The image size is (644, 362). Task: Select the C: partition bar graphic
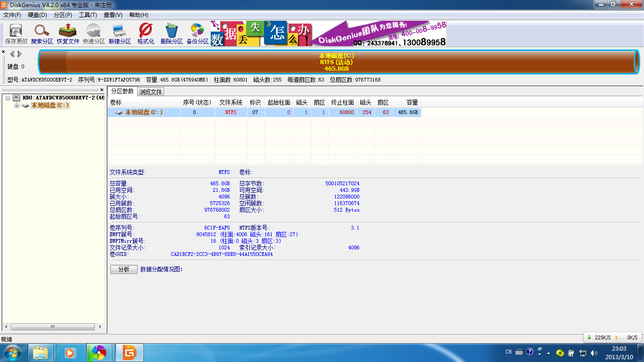339,62
